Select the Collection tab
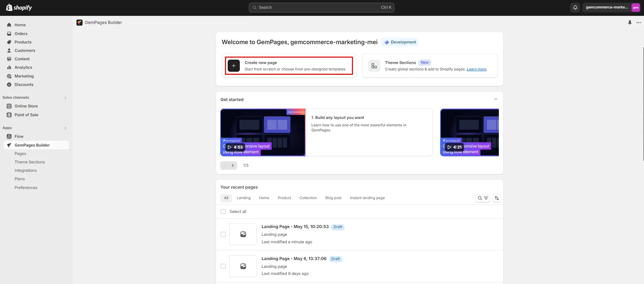Image resolution: width=644 pixels, height=284 pixels. pos(308,198)
